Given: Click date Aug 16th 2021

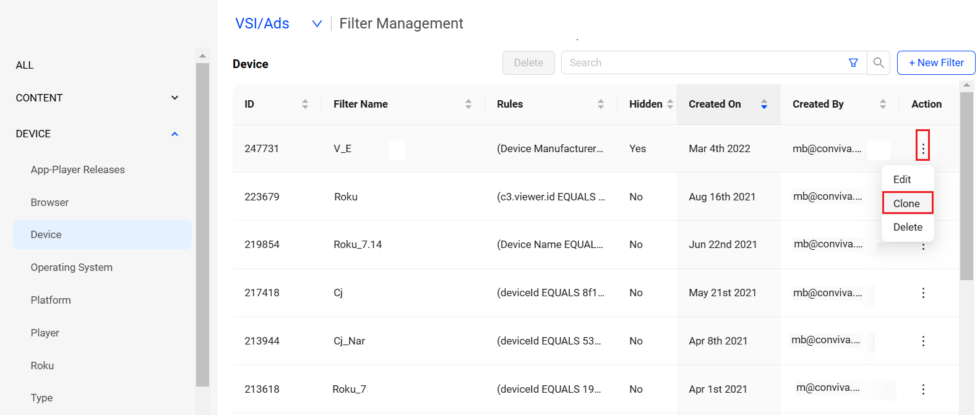Looking at the screenshot, I should (x=722, y=197).
